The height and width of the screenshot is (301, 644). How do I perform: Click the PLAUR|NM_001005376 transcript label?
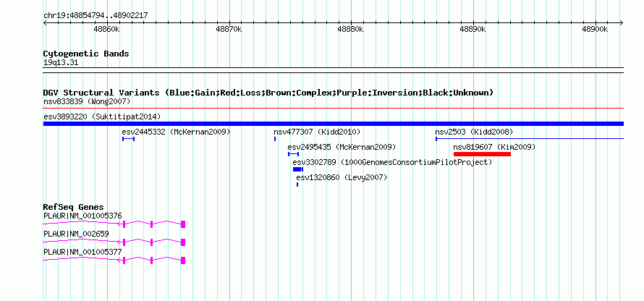pos(82,216)
